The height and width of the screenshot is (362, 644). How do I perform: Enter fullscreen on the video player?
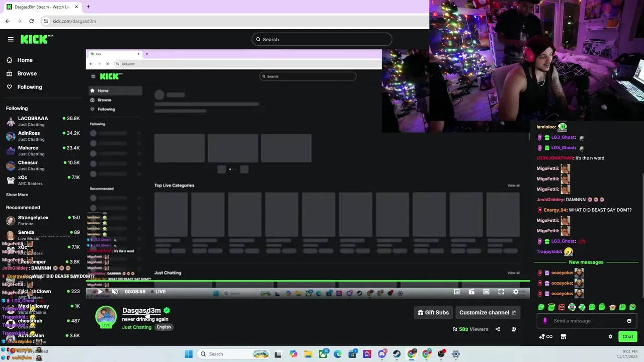click(x=501, y=292)
